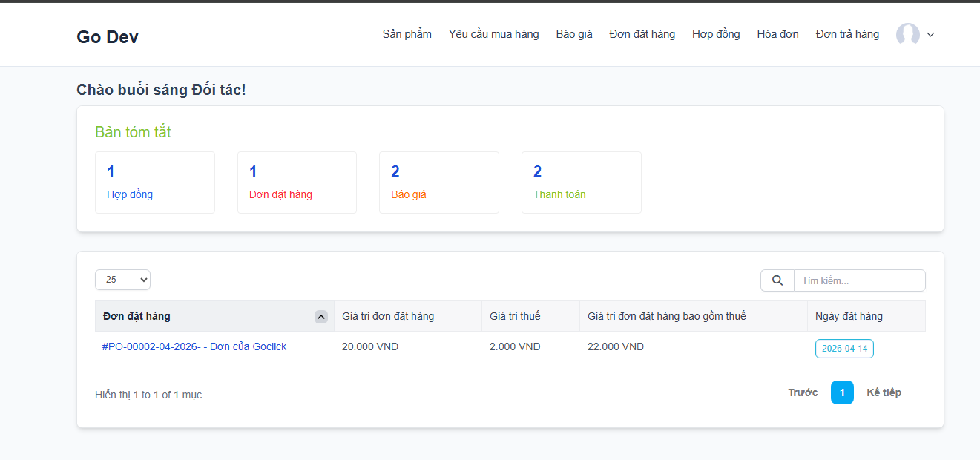This screenshot has width=980, height=460.
Task: Go to Yêu cầu mua hàng
Action: (493, 34)
